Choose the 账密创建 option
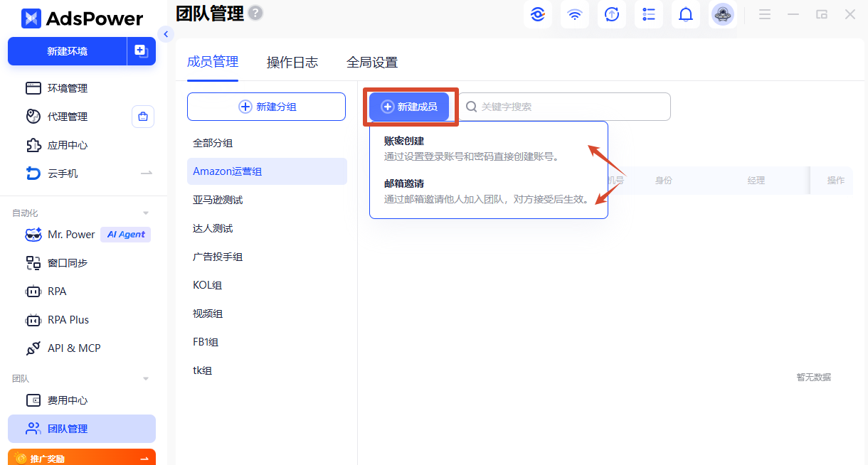Viewport: 868px width, 465px height. (x=488, y=149)
